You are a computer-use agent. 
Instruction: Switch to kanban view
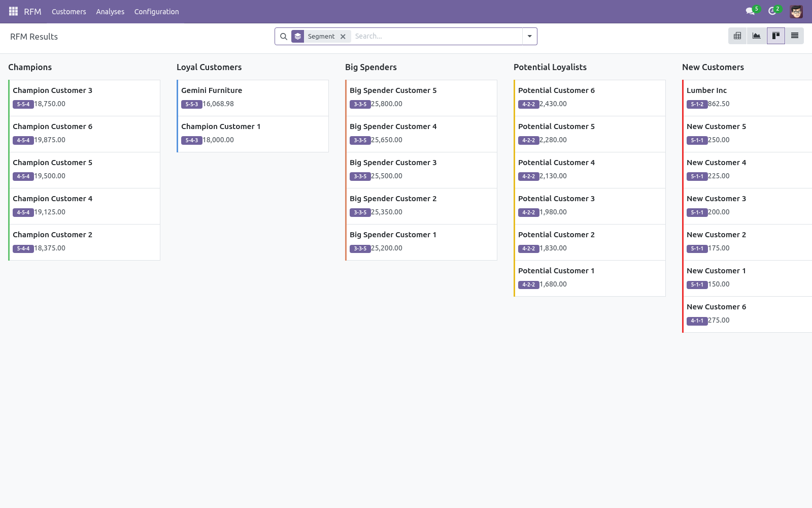pyautogui.click(x=775, y=36)
